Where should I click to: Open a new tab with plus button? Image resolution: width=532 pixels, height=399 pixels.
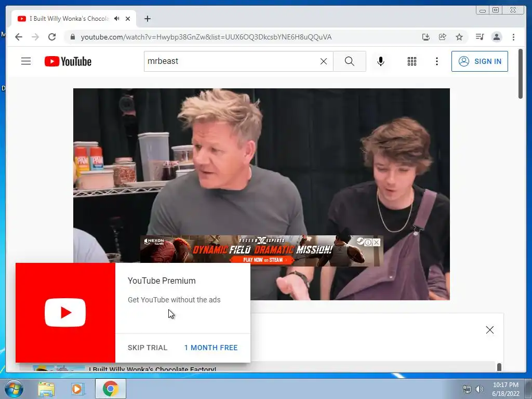[147, 19]
